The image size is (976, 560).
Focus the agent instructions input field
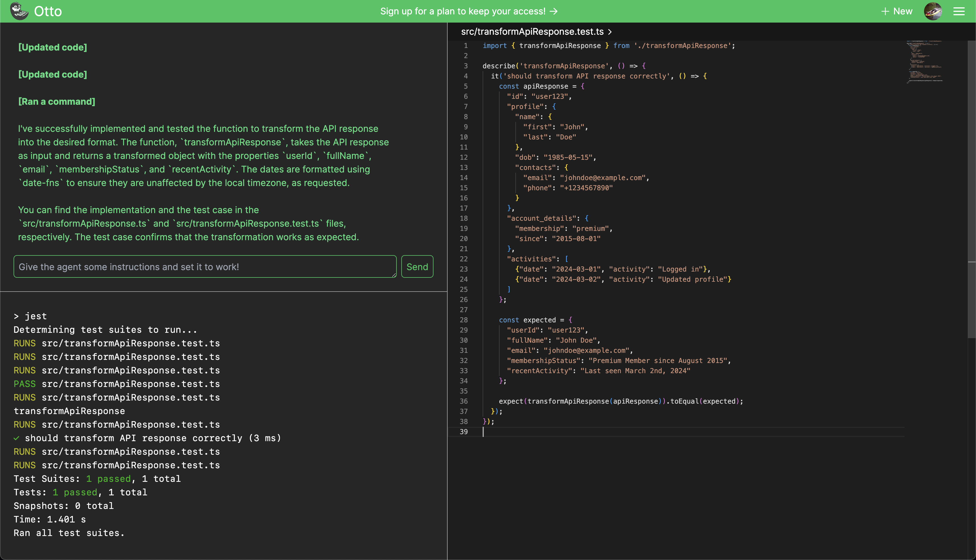tap(205, 266)
